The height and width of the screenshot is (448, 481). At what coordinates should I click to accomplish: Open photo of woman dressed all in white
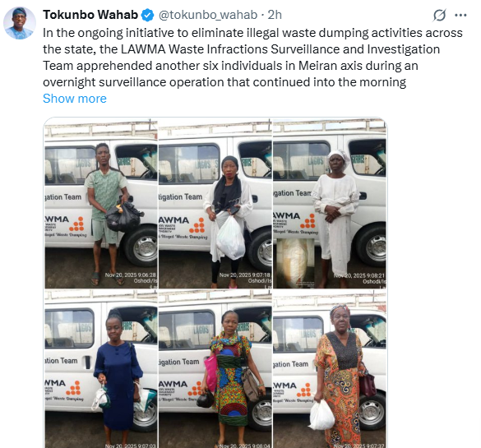(330, 203)
